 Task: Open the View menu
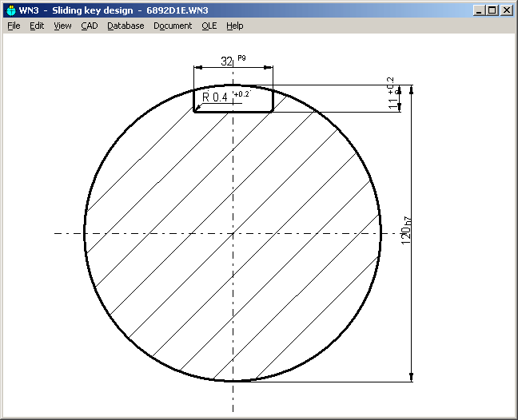62,26
